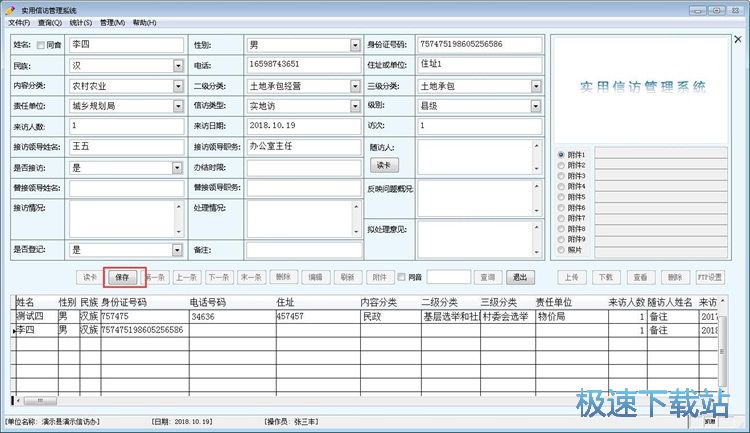Screen dimensions: 750x433
Task: Open the 三级分类 dropdown showing 土地承包
Action: [536, 86]
